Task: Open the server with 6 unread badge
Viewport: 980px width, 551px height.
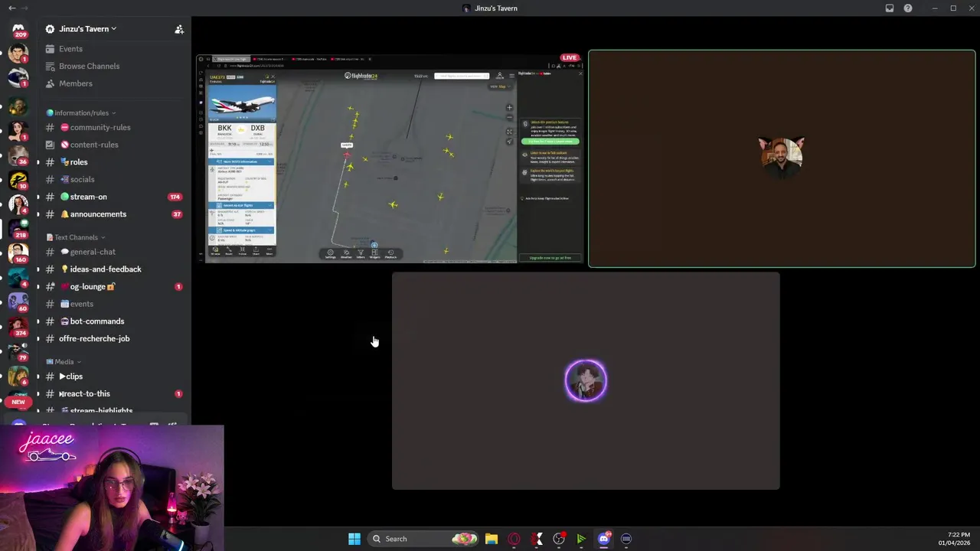Action: point(18,375)
